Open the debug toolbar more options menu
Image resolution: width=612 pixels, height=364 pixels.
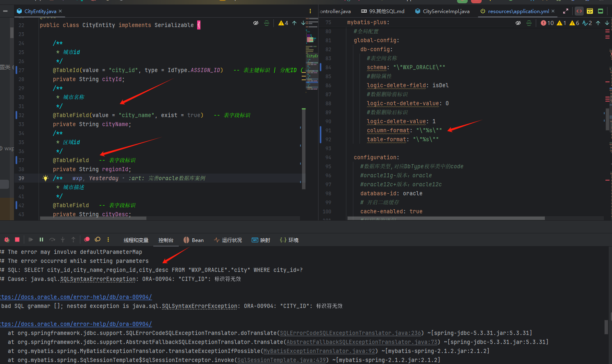(108, 240)
